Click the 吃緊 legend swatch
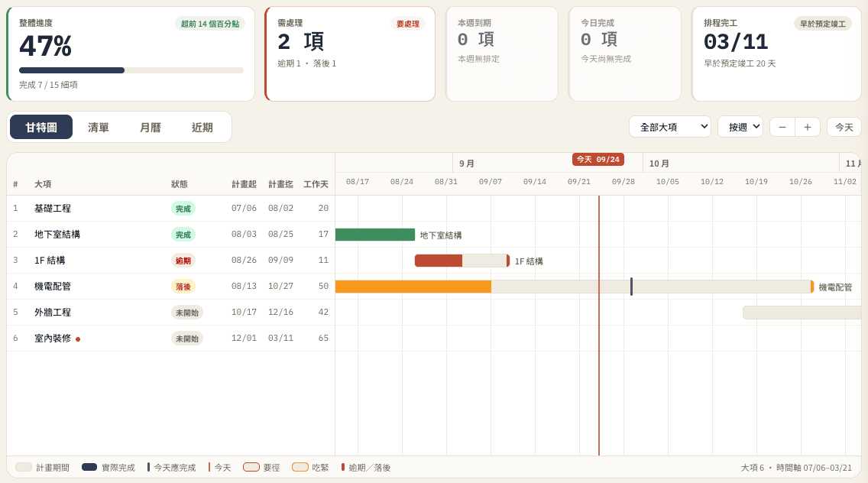The image size is (868, 483). [300, 467]
